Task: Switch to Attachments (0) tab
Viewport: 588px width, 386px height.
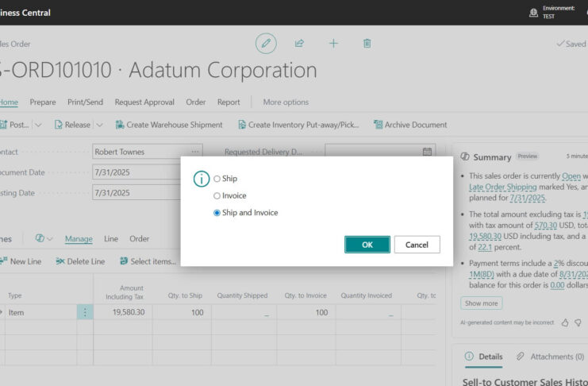Action: [x=550, y=357]
